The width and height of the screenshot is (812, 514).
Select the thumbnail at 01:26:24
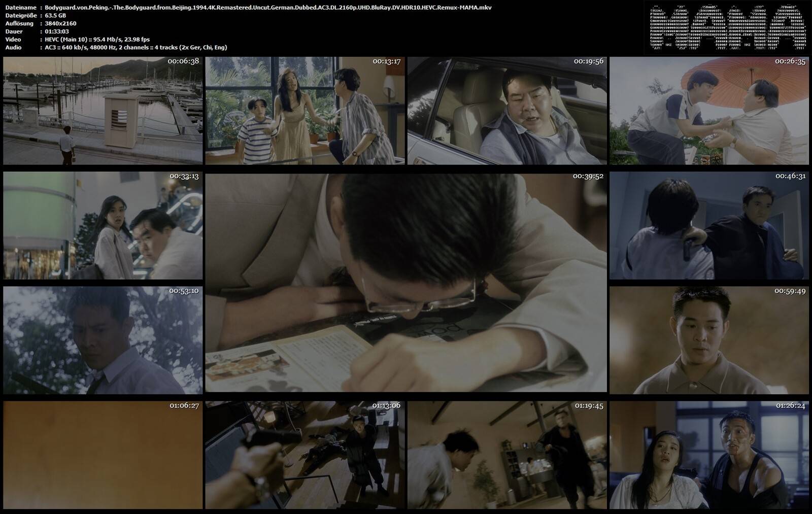click(x=709, y=455)
